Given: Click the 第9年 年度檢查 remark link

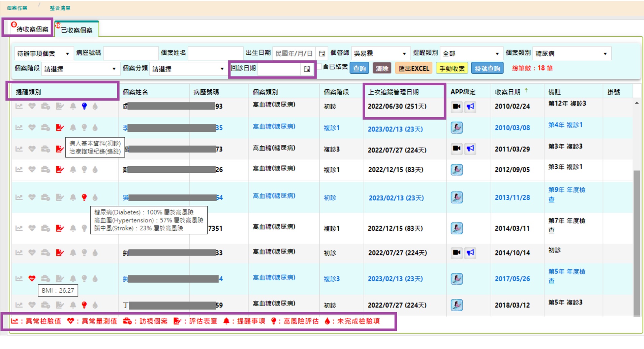Looking at the screenshot, I should point(566,195).
